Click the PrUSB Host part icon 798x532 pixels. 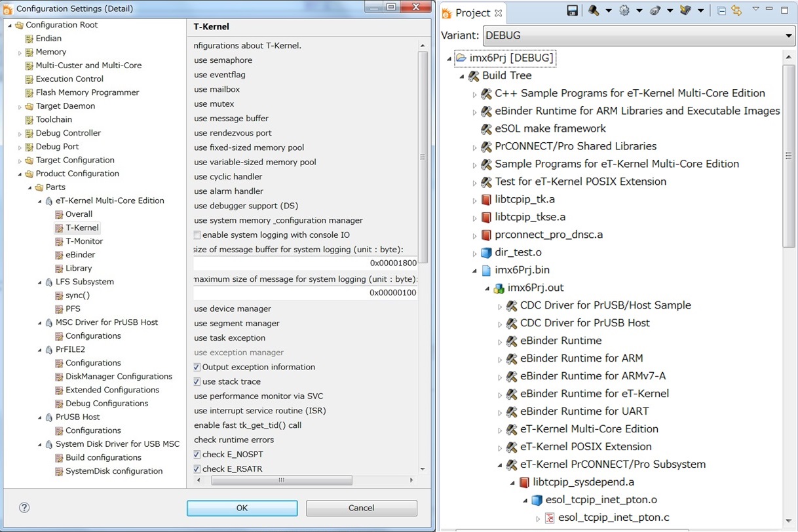point(49,417)
